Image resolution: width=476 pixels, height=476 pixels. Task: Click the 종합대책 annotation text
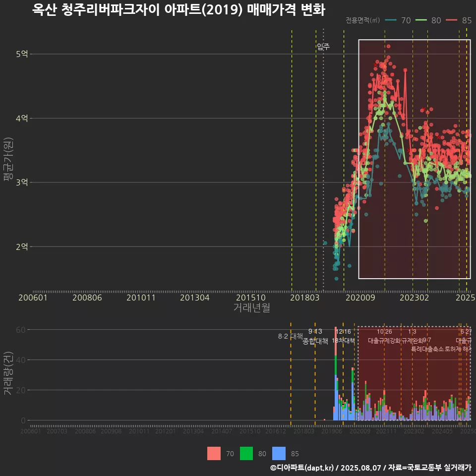click(315, 341)
